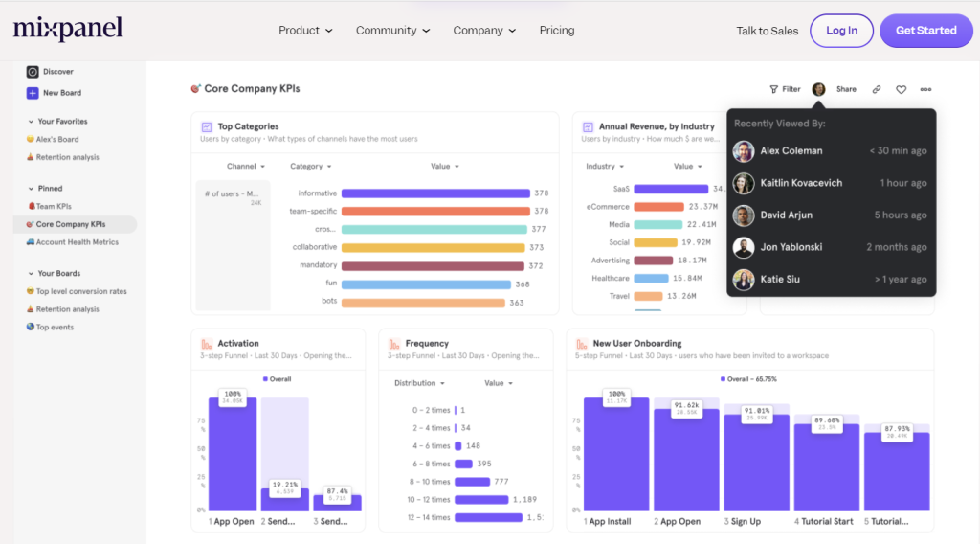980x544 pixels.
Task: Click Katie Siu's avatar
Action: point(743,280)
